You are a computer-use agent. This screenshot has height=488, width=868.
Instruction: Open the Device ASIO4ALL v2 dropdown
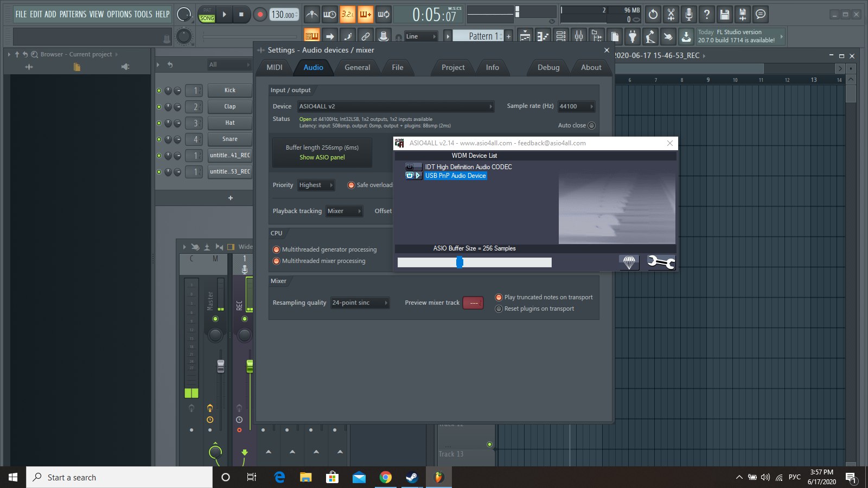395,106
